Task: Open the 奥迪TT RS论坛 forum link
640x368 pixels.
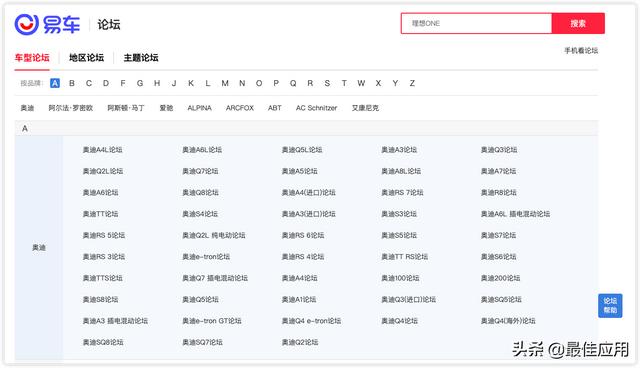Action: [404, 257]
